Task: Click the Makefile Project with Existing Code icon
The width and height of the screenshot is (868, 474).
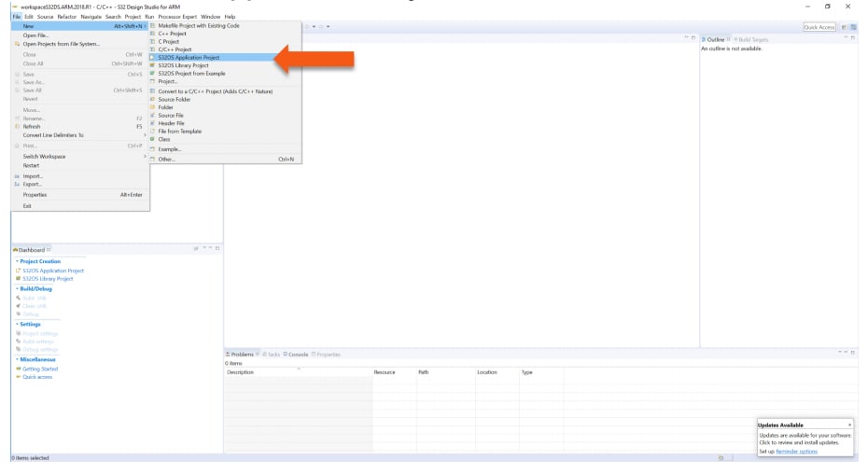Action: point(153,26)
